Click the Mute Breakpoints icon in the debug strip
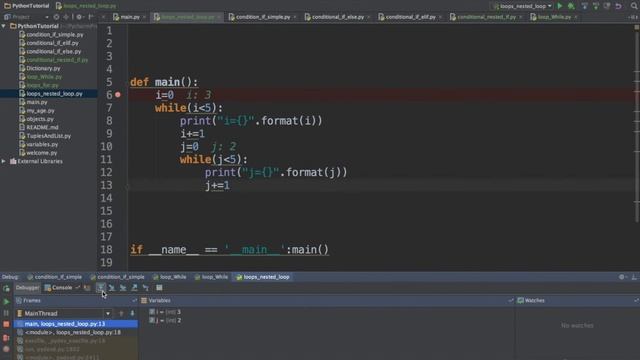This screenshot has height=360, width=640. coord(6,349)
